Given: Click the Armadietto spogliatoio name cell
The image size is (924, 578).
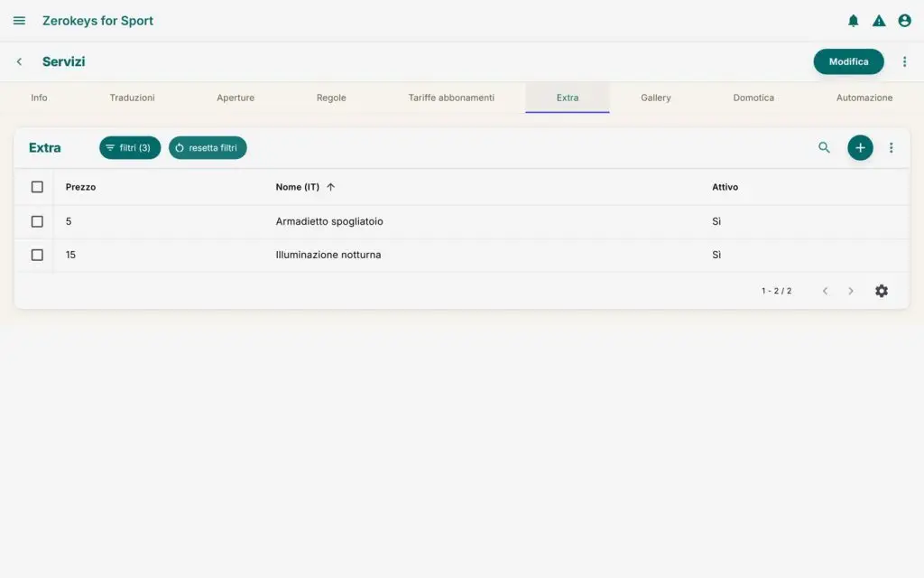Looking at the screenshot, I should click(329, 221).
